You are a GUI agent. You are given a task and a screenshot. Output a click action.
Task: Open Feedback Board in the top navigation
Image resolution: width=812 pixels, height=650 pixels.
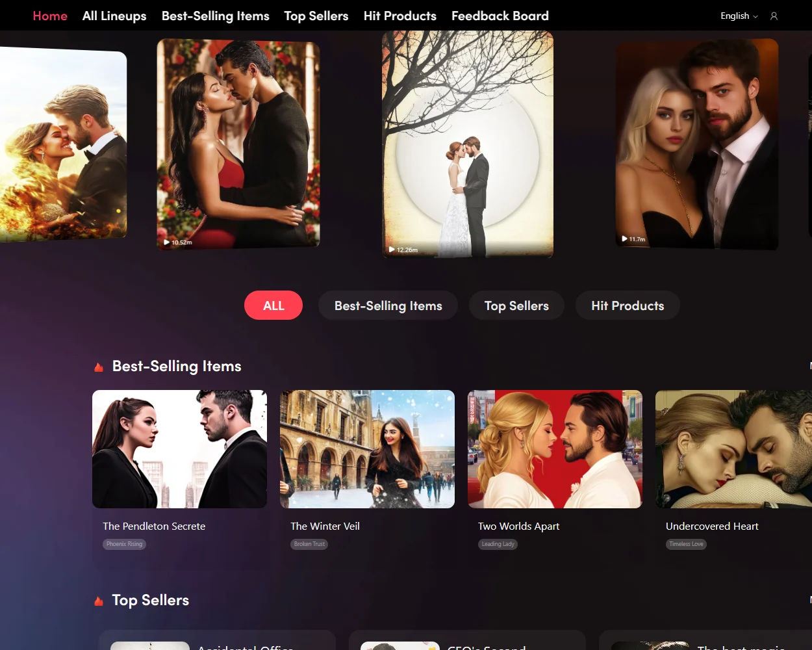[500, 16]
